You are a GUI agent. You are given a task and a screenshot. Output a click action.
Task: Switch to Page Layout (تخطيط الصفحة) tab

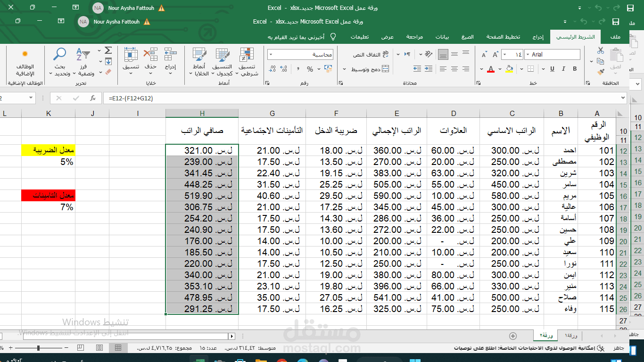(x=504, y=37)
